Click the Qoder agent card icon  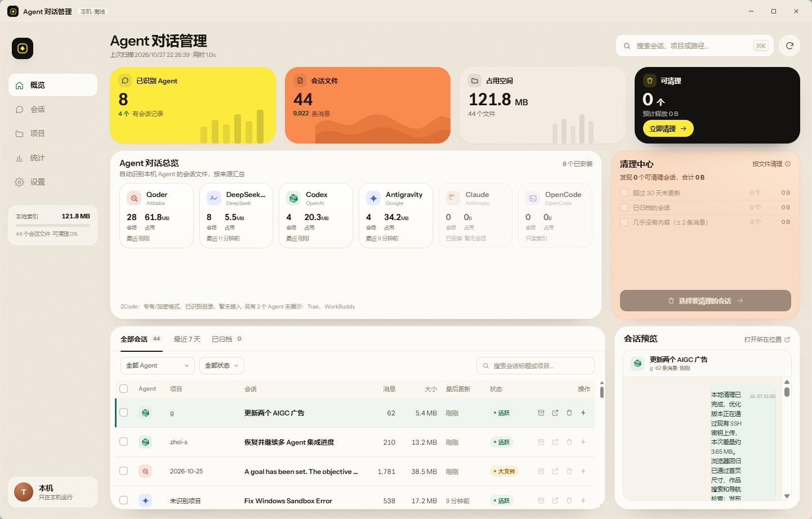[134, 198]
